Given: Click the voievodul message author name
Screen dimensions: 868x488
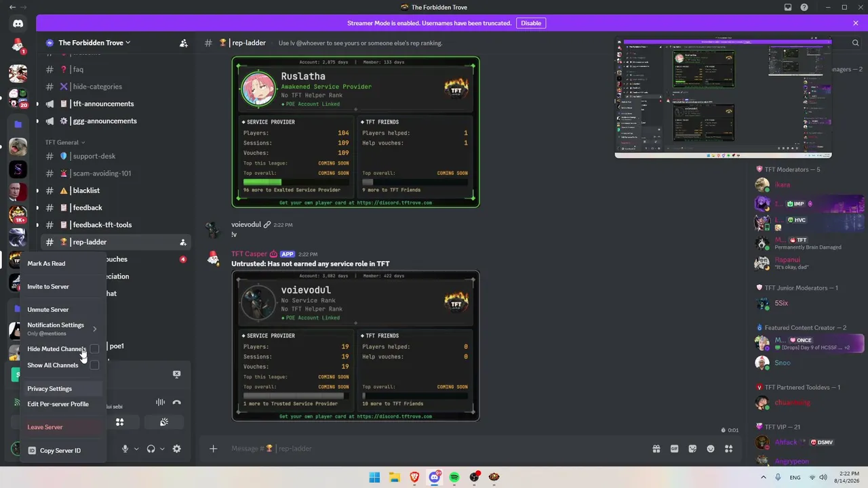Looking at the screenshot, I should click(246, 224).
